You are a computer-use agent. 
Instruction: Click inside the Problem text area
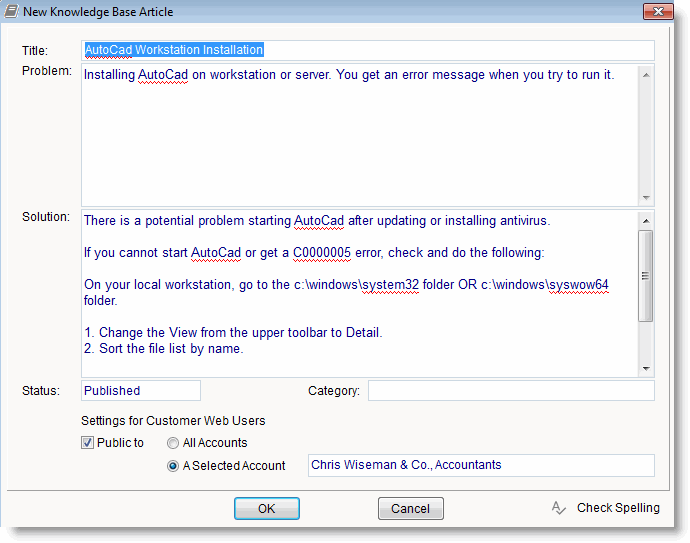pos(360,140)
